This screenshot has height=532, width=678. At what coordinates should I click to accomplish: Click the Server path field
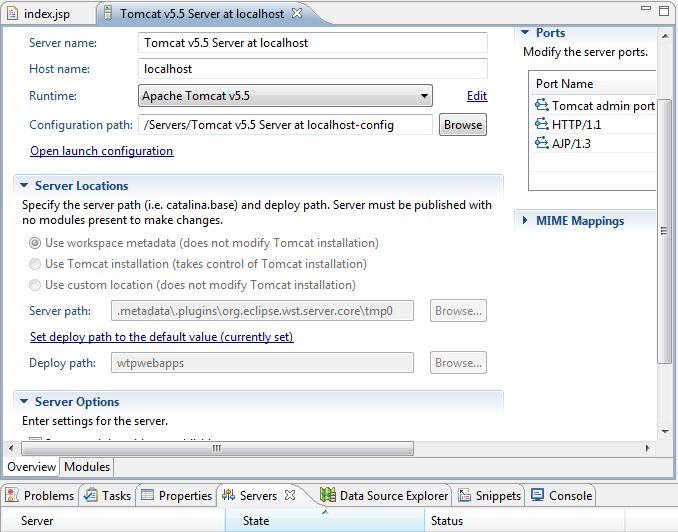pyautogui.click(x=262, y=311)
